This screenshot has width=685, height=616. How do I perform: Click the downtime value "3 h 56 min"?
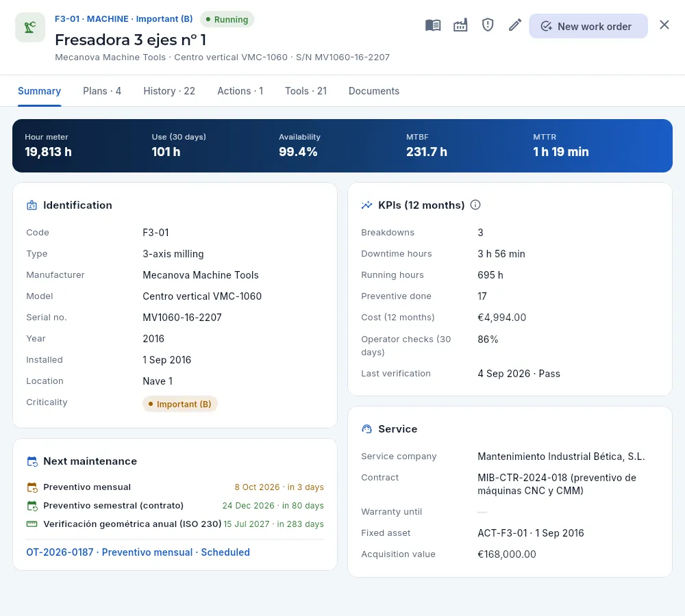coord(501,254)
